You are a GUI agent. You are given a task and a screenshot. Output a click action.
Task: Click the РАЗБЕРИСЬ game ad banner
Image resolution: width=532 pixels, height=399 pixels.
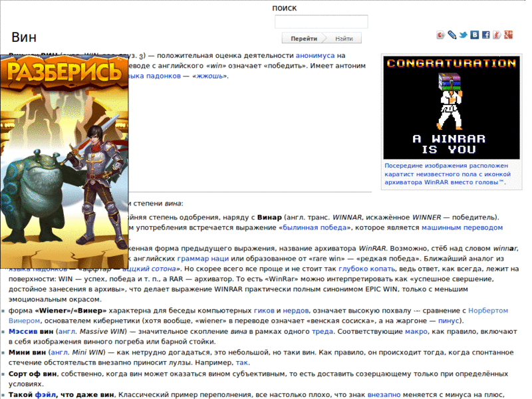pos(65,162)
